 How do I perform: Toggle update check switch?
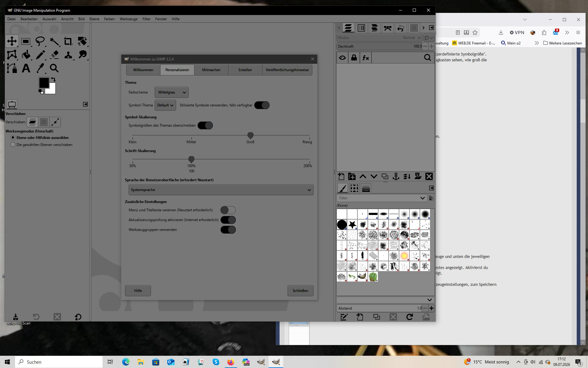[x=228, y=220]
